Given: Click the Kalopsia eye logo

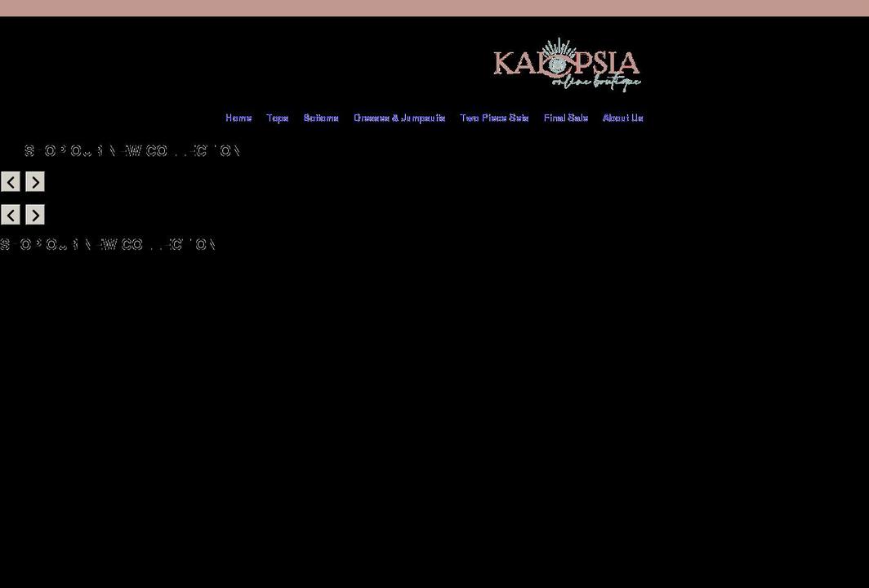Looking at the screenshot, I should [x=556, y=64].
